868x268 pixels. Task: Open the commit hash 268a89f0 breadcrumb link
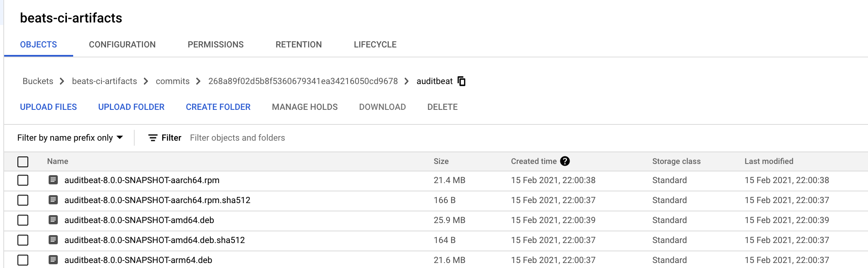[x=303, y=81]
